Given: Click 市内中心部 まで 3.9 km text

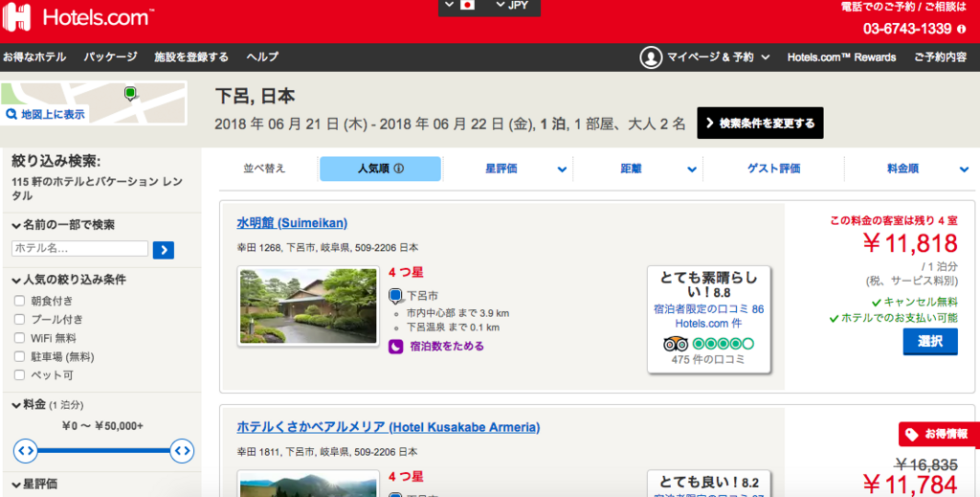Looking at the screenshot, I should click(457, 313).
